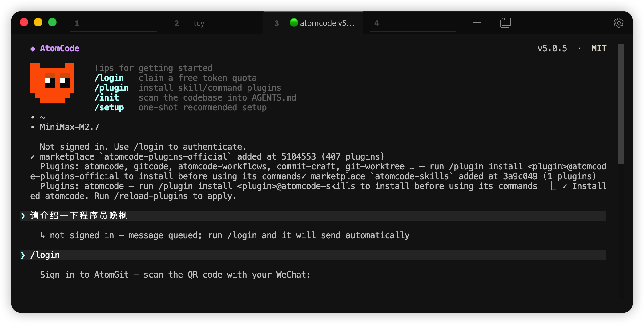Minimize the window with the yellow button

pyautogui.click(x=38, y=22)
